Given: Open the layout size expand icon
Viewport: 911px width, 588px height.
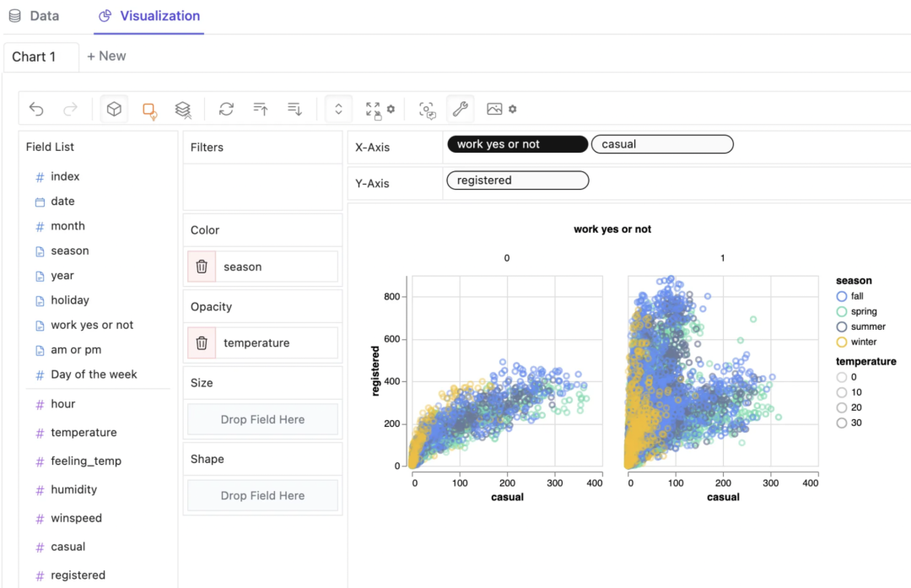Looking at the screenshot, I should [x=373, y=109].
